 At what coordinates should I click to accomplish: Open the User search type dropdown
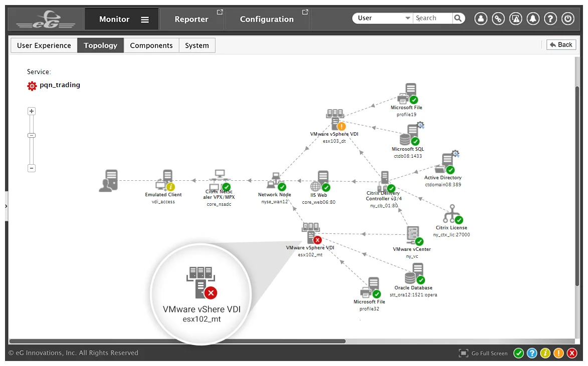pos(383,18)
